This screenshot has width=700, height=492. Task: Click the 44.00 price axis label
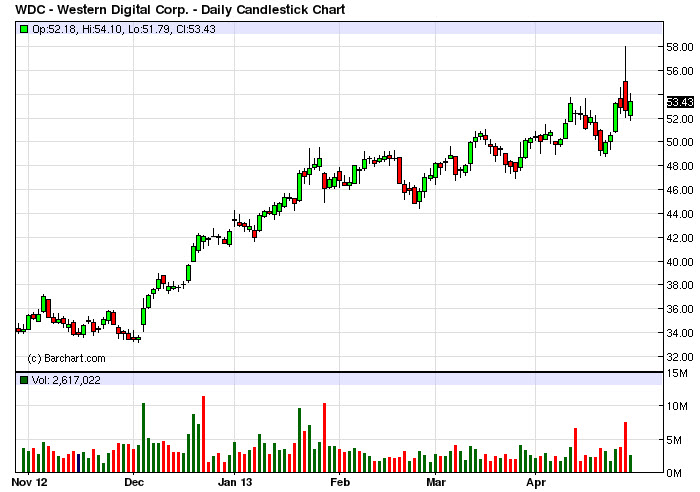[x=679, y=214]
